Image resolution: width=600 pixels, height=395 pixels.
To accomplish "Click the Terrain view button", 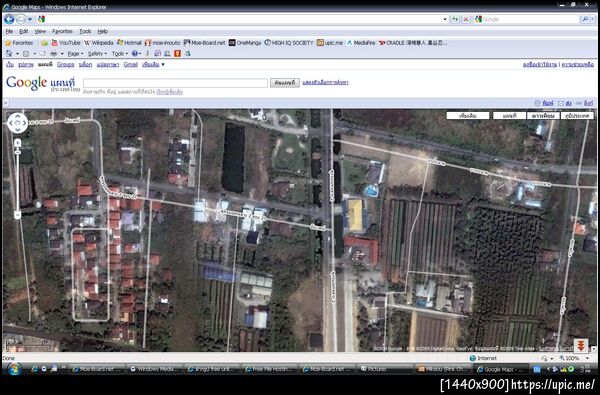I will click(x=577, y=116).
